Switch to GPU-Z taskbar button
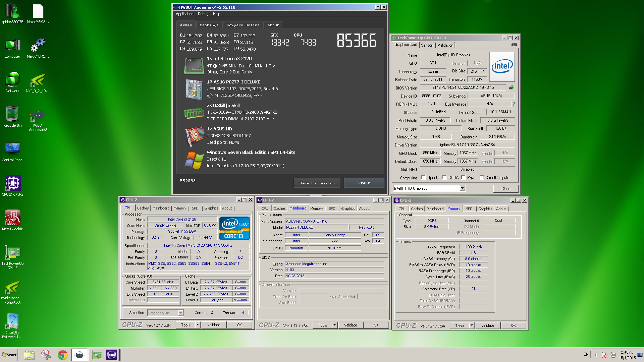Screen dimensions: 644x362 [96, 355]
